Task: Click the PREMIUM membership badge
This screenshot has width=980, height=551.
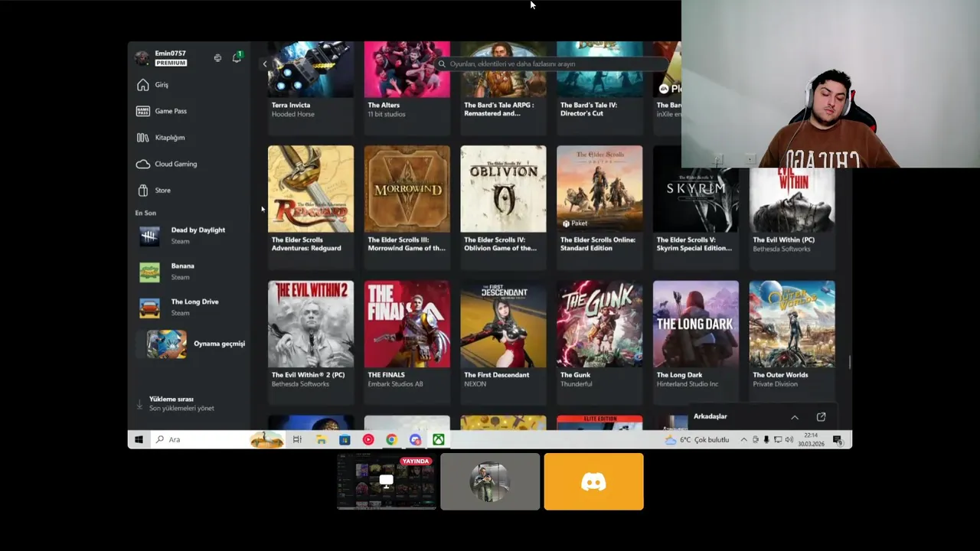Action: 171,63
